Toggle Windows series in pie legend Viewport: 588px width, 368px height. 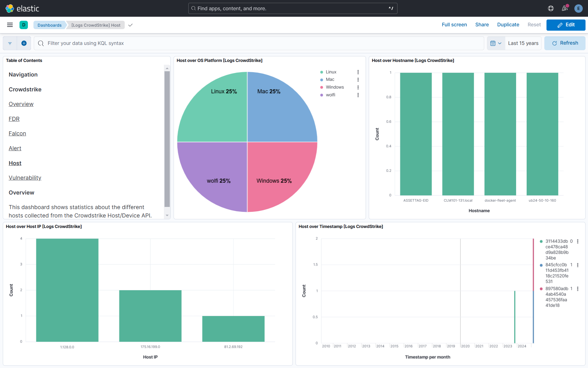pyautogui.click(x=335, y=87)
